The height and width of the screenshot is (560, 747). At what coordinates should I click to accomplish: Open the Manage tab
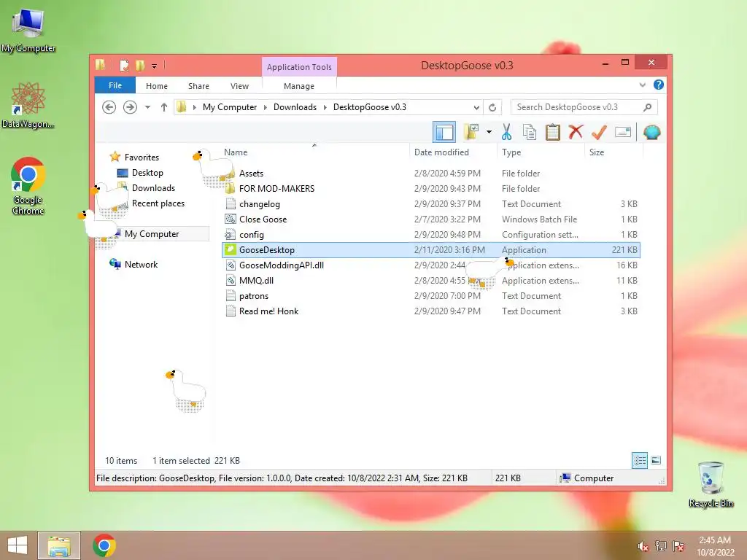click(298, 86)
